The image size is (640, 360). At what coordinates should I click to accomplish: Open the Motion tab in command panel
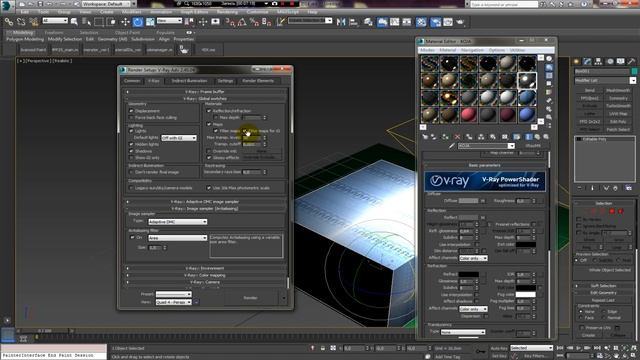coord(610,61)
